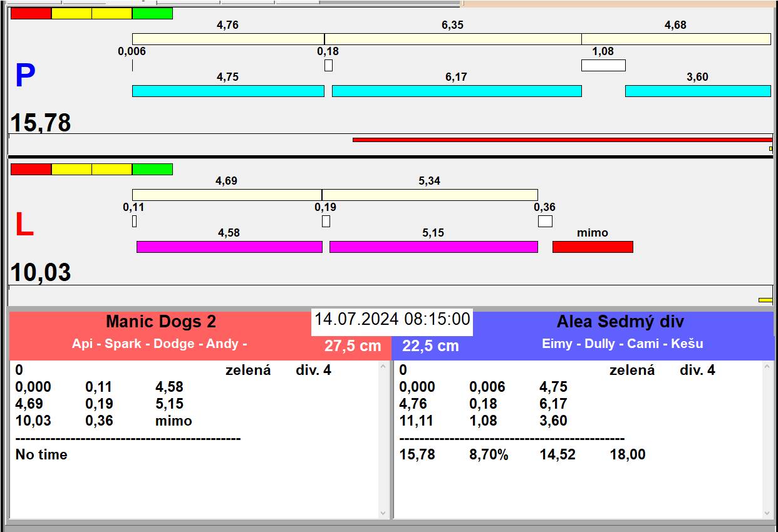
Task: Select the cream bar under the 4,69 label
Action: (227, 195)
